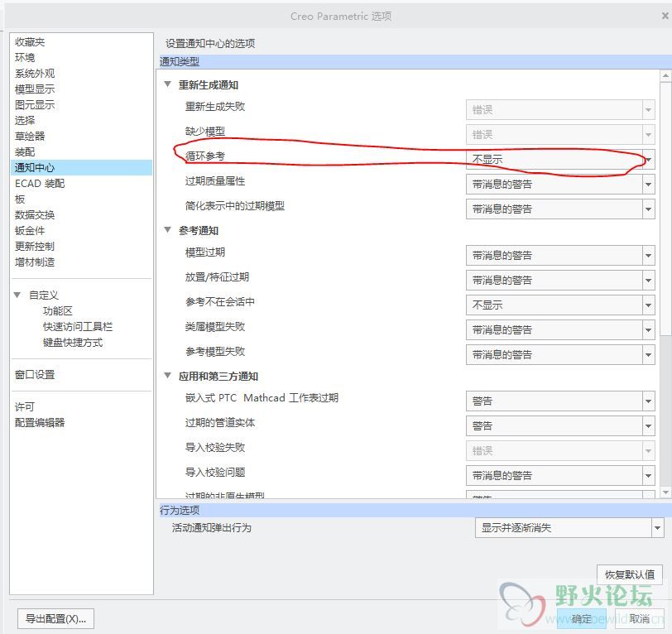Go to 系统外观 settings
Screen dimensions: 672x634
[x=35, y=74]
